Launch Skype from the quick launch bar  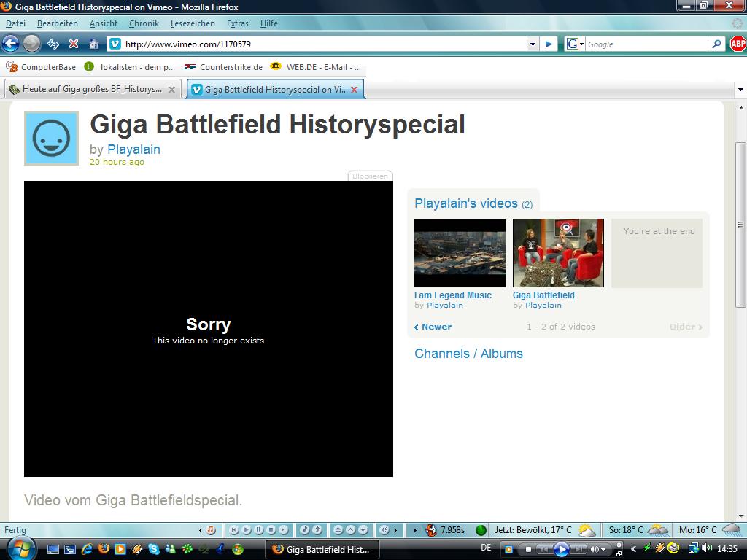tap(153, 549)
